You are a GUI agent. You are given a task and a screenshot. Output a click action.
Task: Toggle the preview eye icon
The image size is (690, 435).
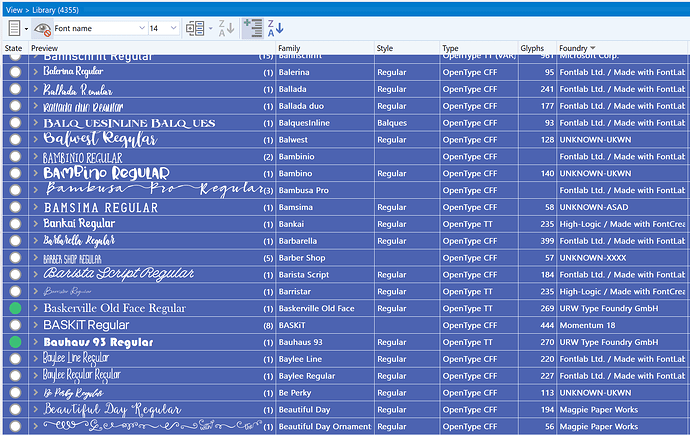coord(42,29)
